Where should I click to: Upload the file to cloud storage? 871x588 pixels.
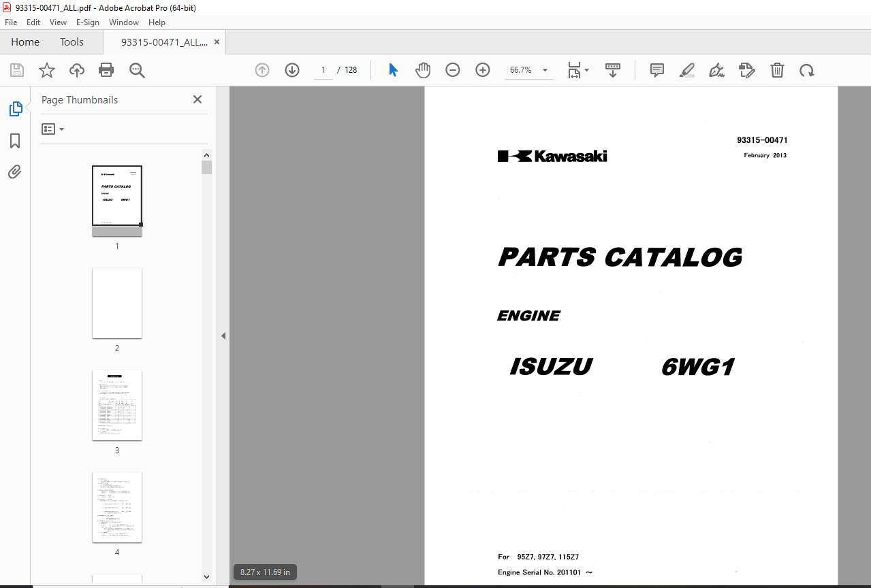77,70
